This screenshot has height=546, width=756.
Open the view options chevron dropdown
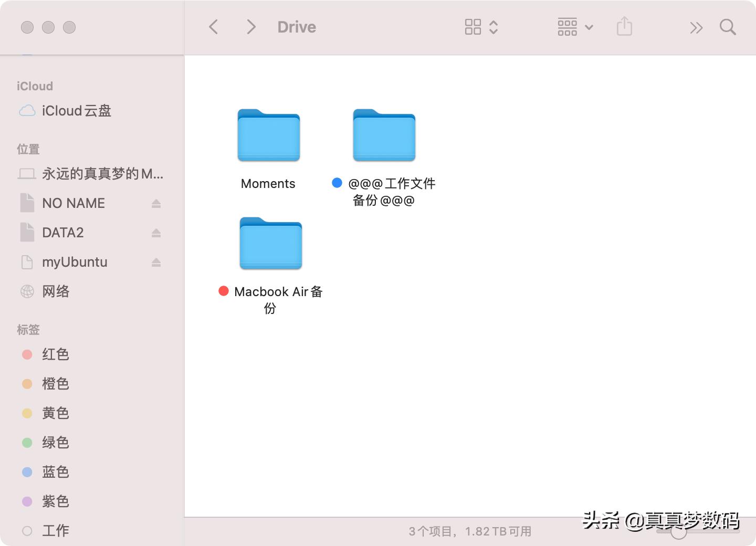tap(493, 27)
